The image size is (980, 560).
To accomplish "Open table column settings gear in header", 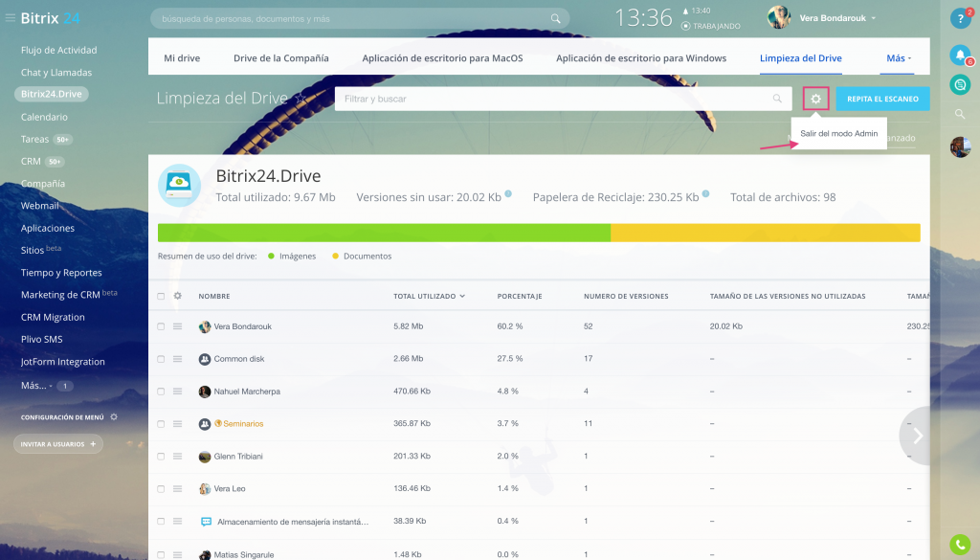I will (177, 296).
